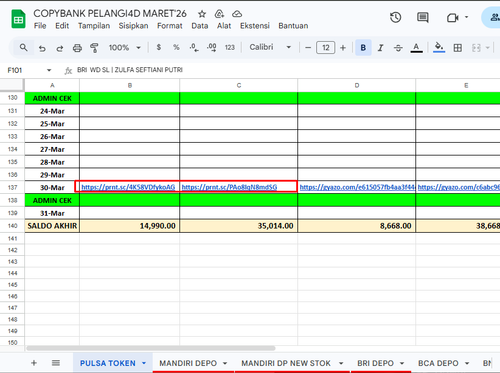The image size is (500, 373).
Task: Select the 8,668.00 saldo akhir cell
Action: [357, 226]
